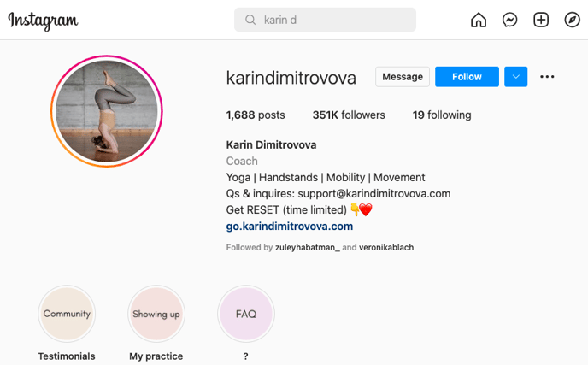Open the three-dot options menu
The image size is (588, 365).
pos(547,77)
